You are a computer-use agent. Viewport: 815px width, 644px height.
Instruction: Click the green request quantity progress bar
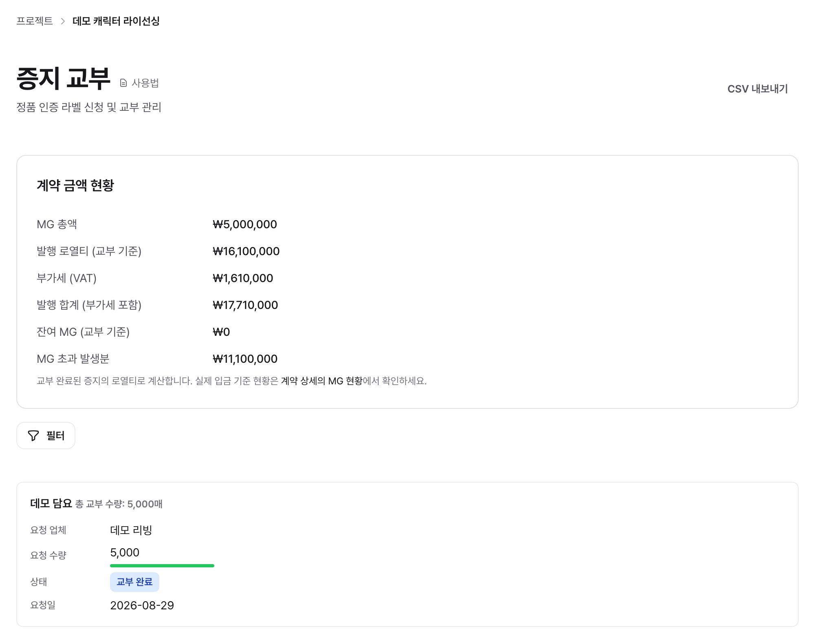pyautogui.click(x=162, y=566)
